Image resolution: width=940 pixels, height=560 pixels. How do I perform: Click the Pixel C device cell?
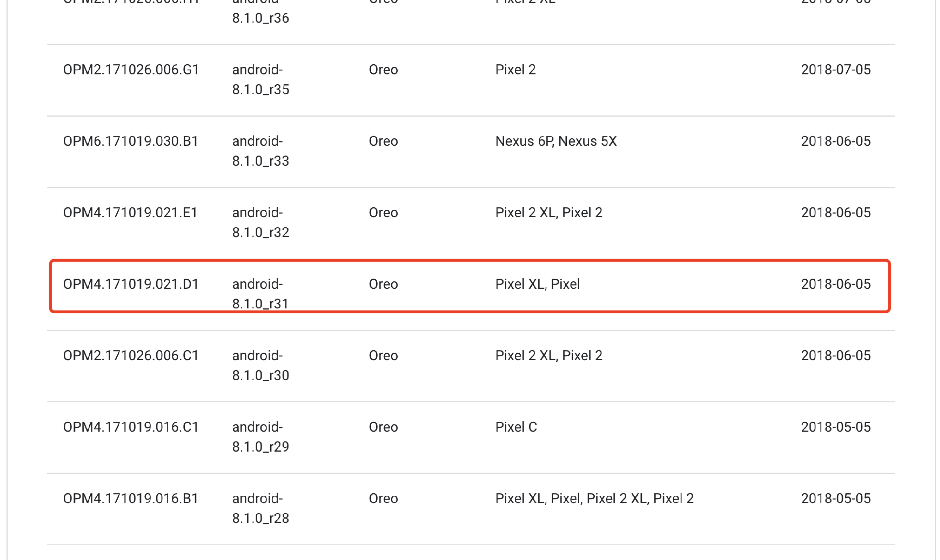click(516, 427)
